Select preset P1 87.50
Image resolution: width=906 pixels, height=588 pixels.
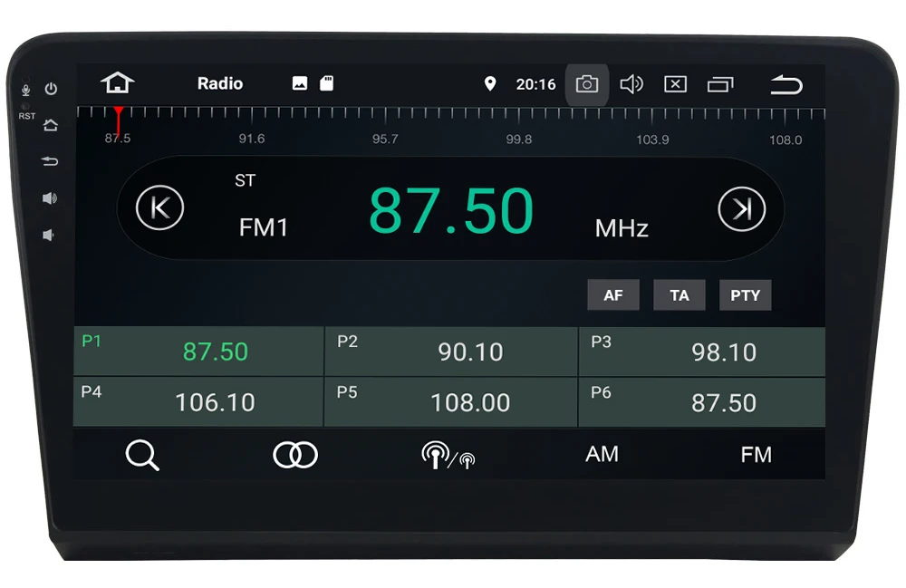pos(198,352)
